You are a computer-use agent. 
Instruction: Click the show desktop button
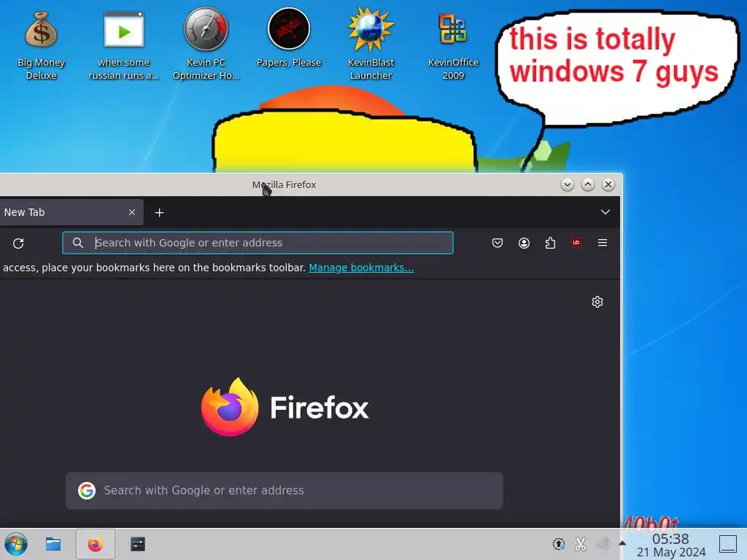[x=727, y=543]
